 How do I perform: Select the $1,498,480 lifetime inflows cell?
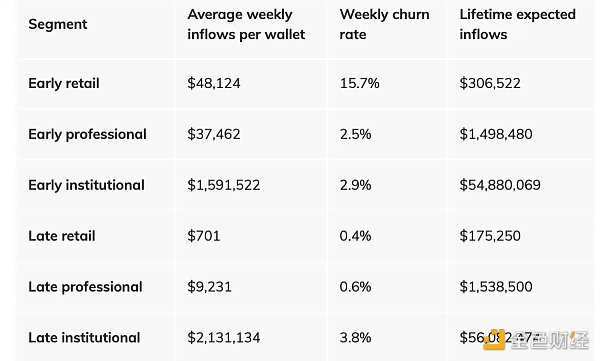click(496, 134)
